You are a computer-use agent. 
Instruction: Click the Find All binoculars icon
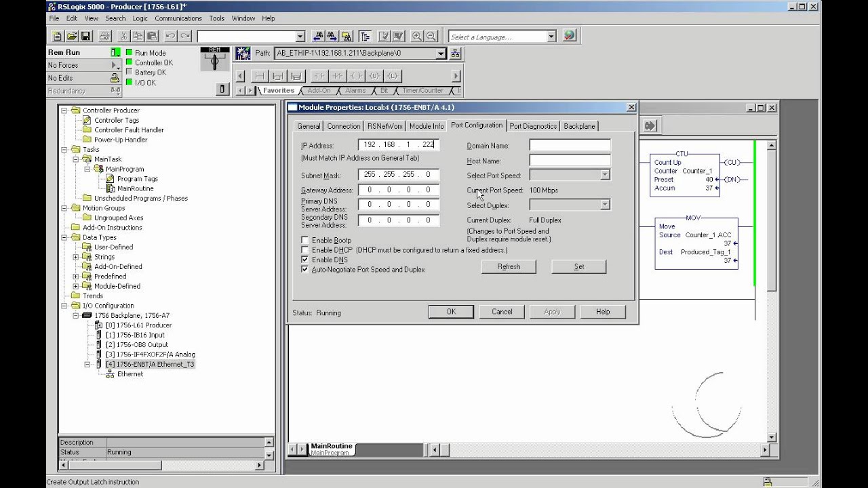(x=347, y=37)
